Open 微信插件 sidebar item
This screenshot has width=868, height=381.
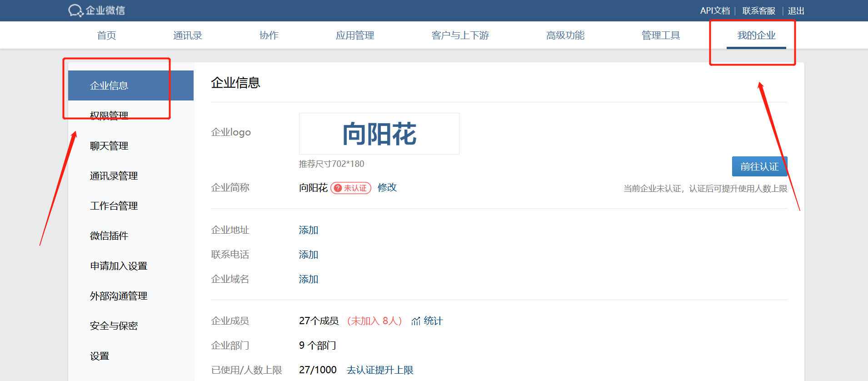pos(109,236)
